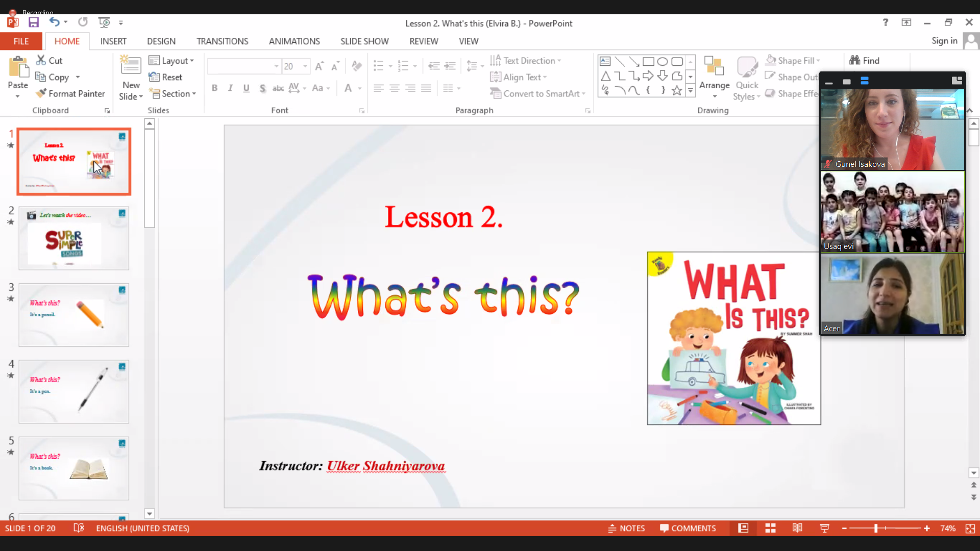Switch to the INSERT tab

click(x=113, y=41)
